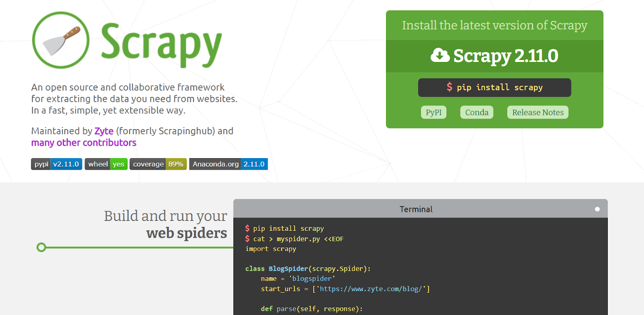Click the white dot in the Terminal title bar
This screenshot has height=315, width=644.
(x=597, y=209)
